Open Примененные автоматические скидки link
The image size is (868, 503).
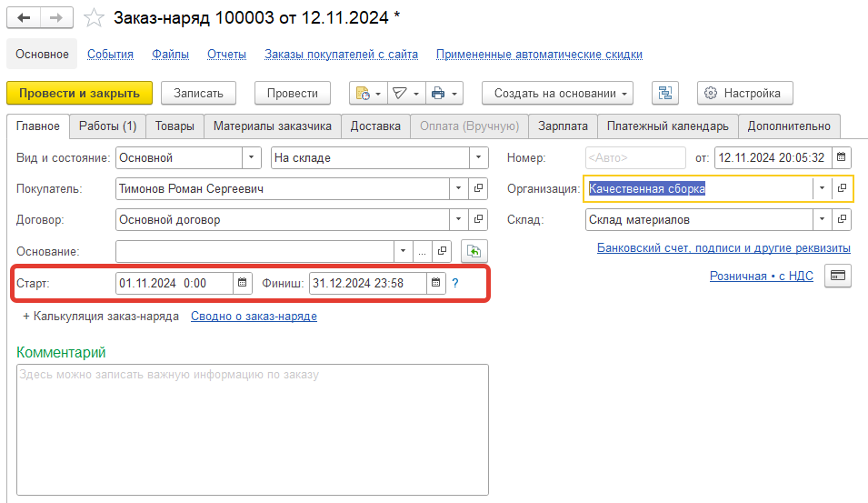539,55
